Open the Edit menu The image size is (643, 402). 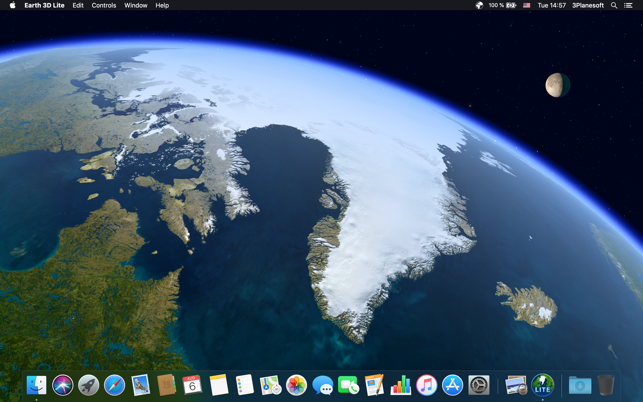tap(78, 5)
